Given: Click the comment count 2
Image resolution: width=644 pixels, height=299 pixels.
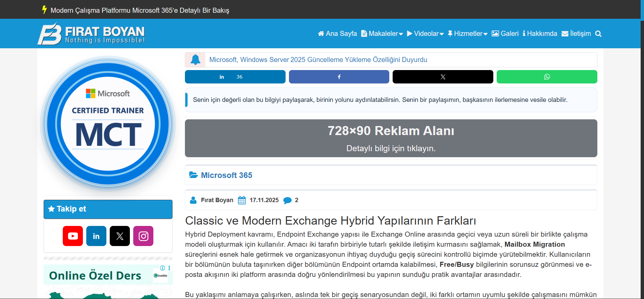Looking at the screenshot, I should (297, 200).
